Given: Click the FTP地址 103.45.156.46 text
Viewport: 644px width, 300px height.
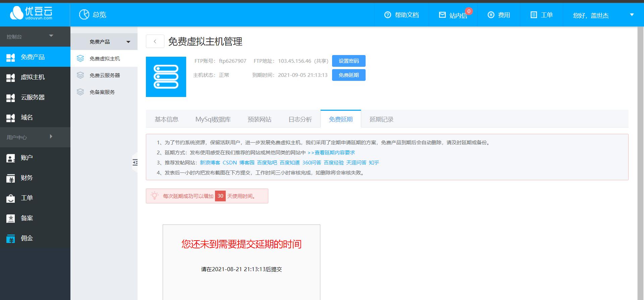Looking at the screenshot, I should tap(291, 61).
